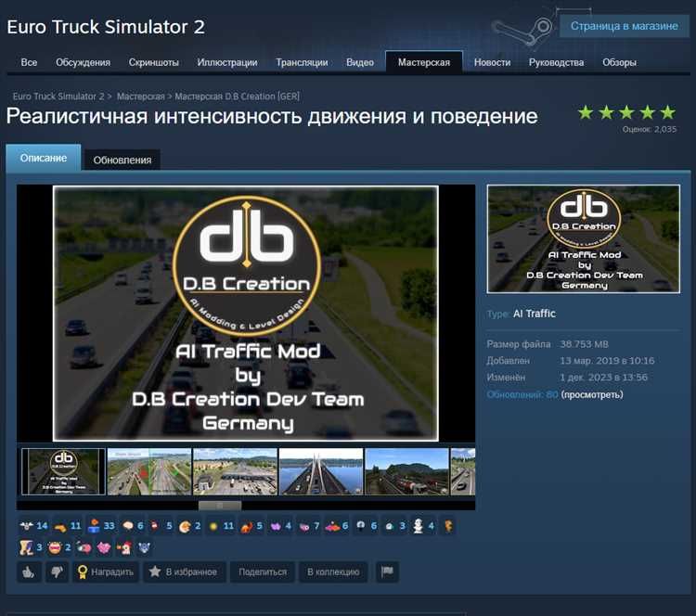Open the Новости section
Image resolution: width=696 pixels, height=616 pixels.
click(x=492, y=62)
